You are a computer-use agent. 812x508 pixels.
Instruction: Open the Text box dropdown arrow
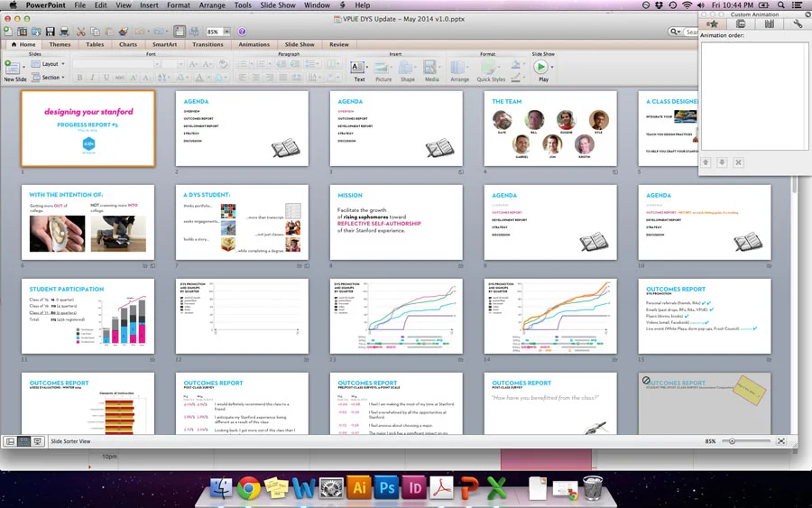pyautogui.click(x=367, y=68)
